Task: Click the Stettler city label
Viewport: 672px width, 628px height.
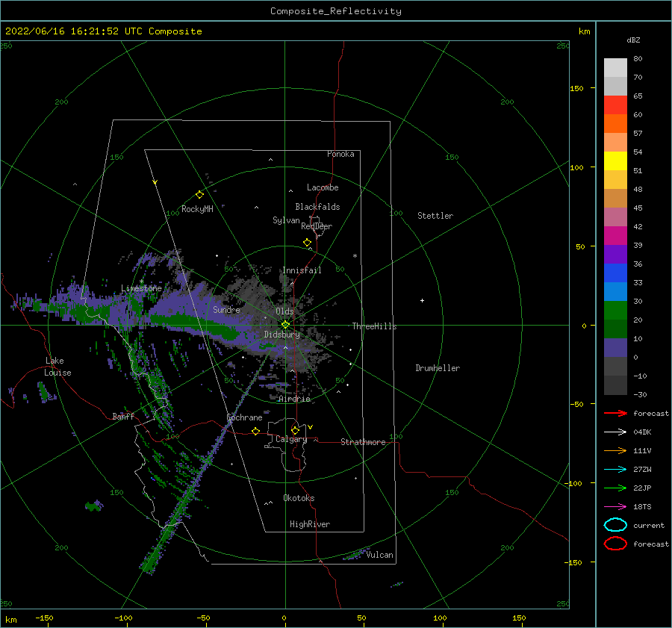Action: click(x=435, y=216)
